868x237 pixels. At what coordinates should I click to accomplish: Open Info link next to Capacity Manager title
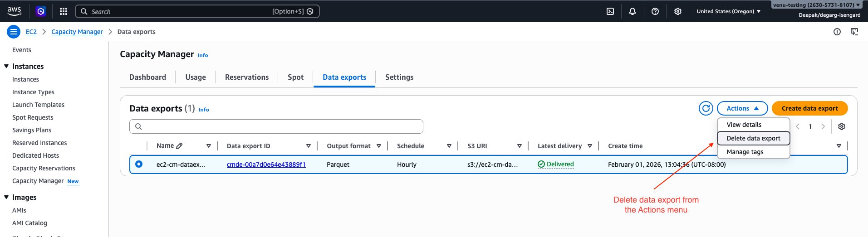point(203,55)
